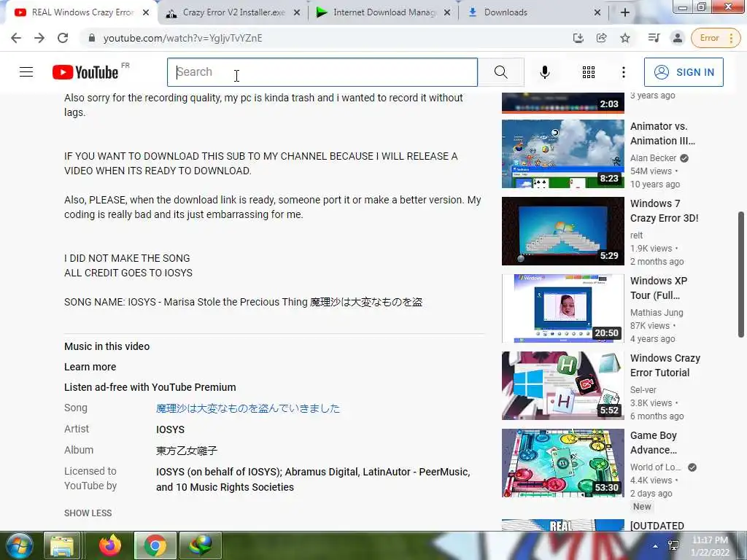Open the Chrome profile avatar

tap(678, 38)
